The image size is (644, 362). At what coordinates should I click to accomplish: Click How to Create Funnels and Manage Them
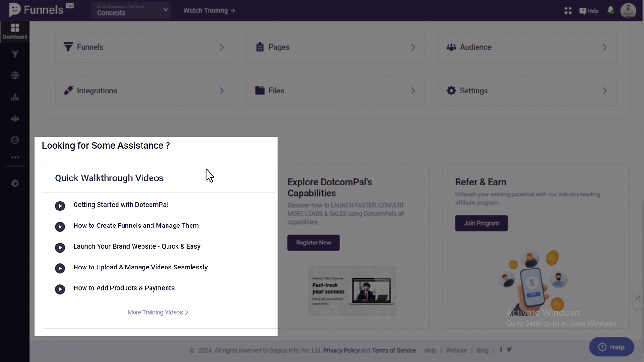tap(136, 226)
